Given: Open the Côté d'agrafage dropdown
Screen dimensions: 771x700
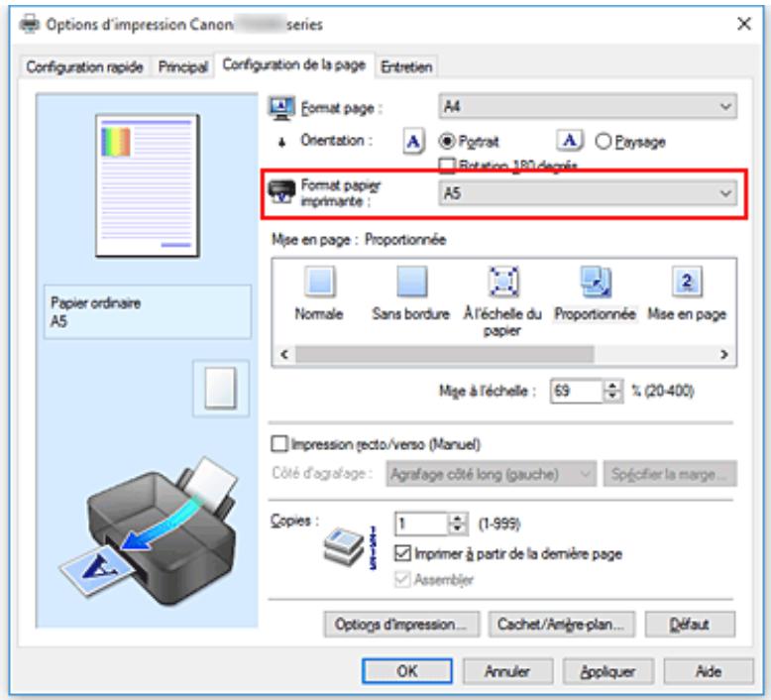Looking at the screenshot, I should 492,474.
